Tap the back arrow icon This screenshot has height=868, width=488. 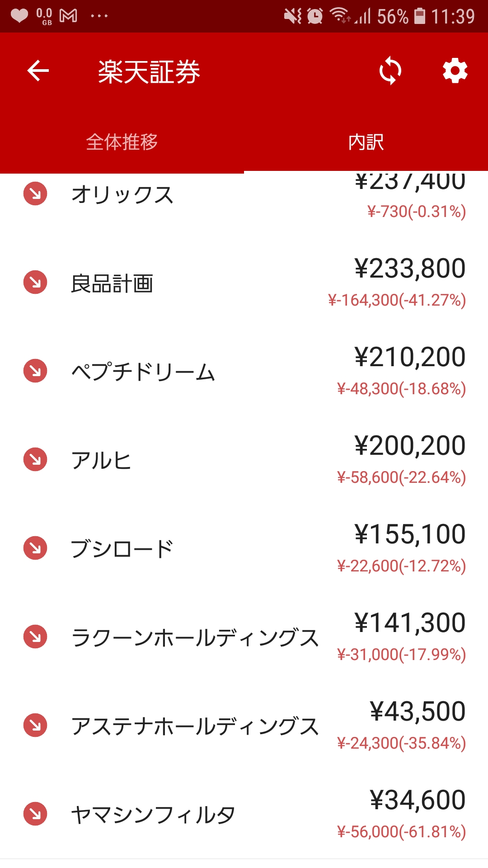pos(38,71)
